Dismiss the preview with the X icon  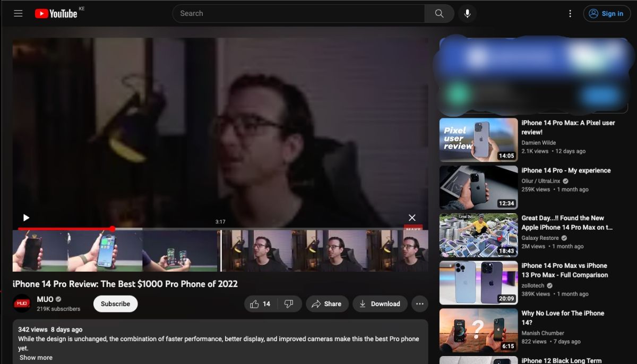point(412,218)
